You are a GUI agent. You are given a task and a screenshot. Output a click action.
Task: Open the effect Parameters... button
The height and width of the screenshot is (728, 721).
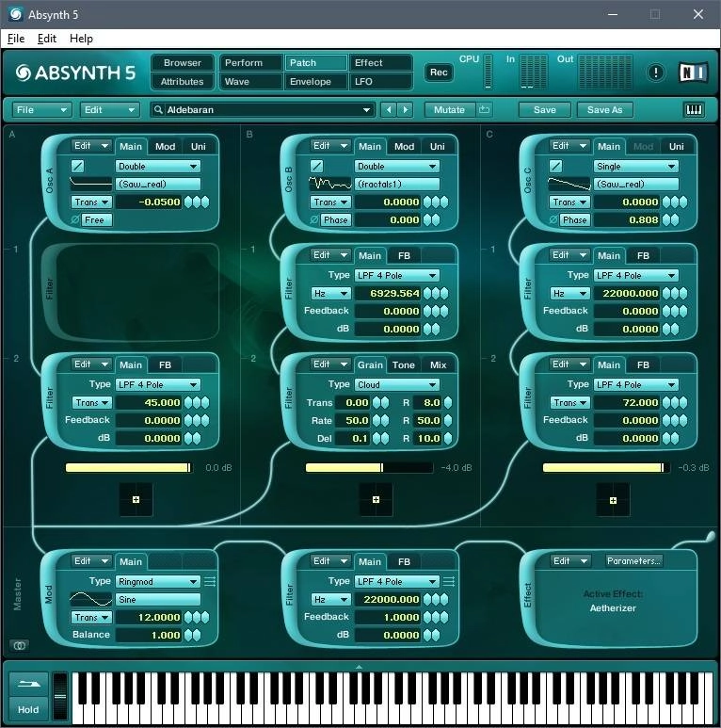tap(633, 561)
